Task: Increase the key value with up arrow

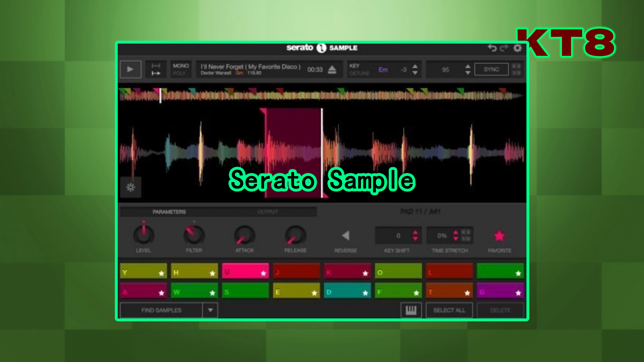Action: click(415, 66)
